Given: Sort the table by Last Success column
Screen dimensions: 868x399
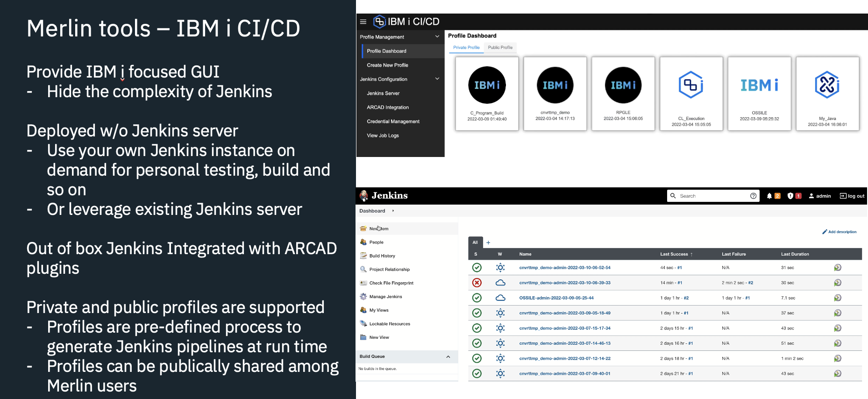Looking at the screenshot, I should pos(676,254).
